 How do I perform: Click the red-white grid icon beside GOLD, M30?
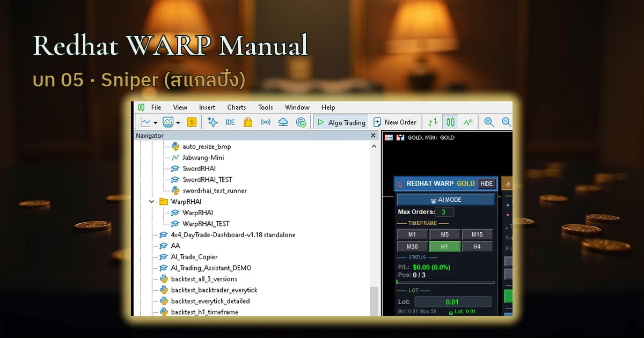pyautogui.click(x=389, y=137)
